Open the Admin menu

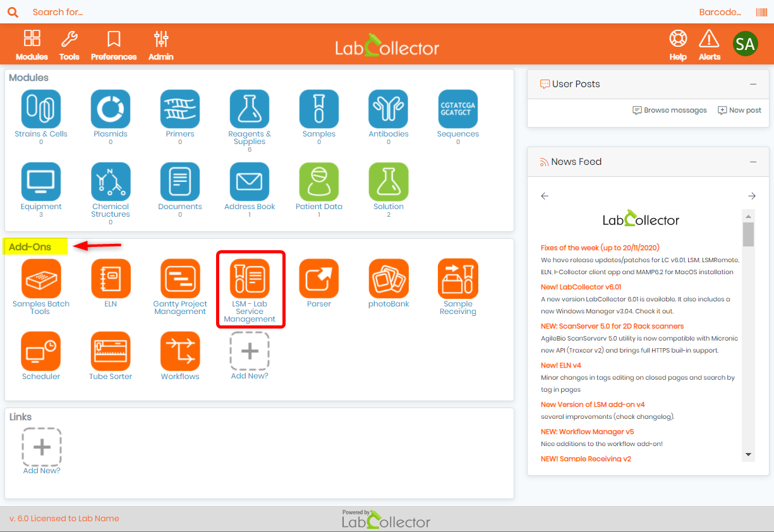tap(161, 45)
